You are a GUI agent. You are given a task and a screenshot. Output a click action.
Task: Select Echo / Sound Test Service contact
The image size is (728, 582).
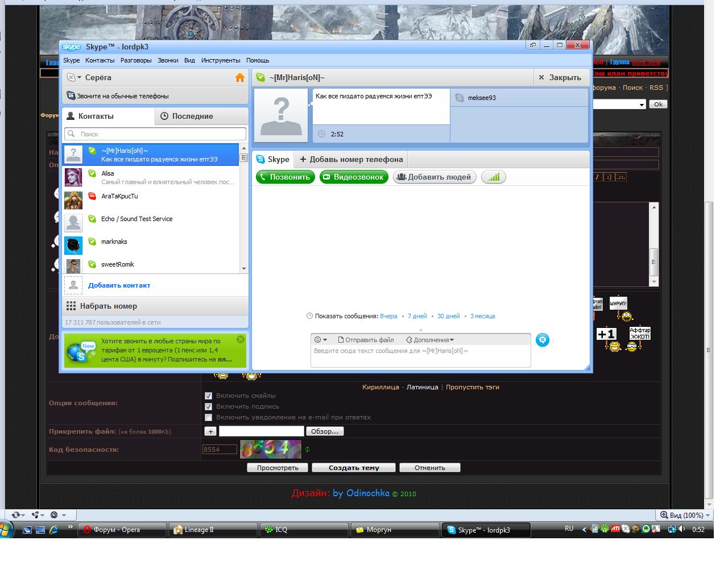pyautogui.click(x=151, y=223)
